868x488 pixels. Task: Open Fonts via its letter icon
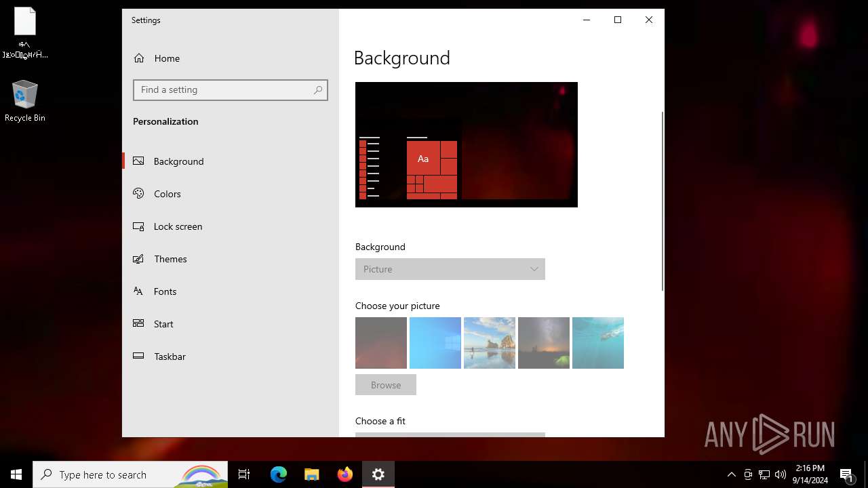click(x=138, y=291)
